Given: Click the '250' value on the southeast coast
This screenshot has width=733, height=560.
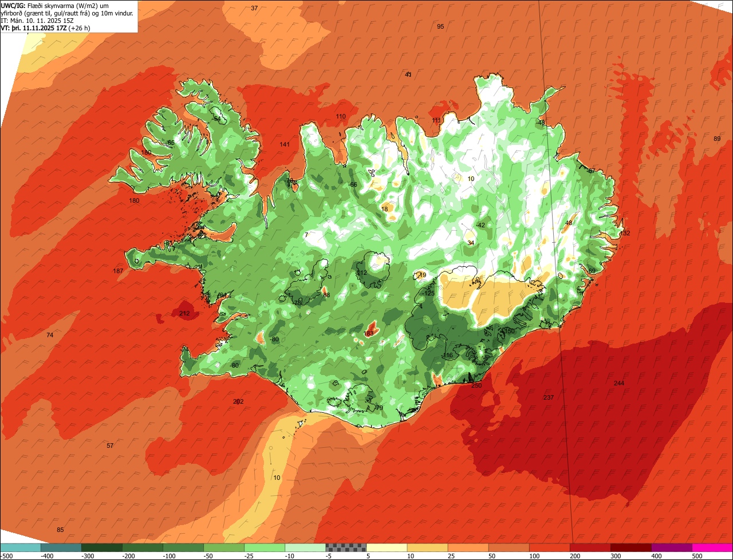Looking at the screenshot, I should pos(476,385).
